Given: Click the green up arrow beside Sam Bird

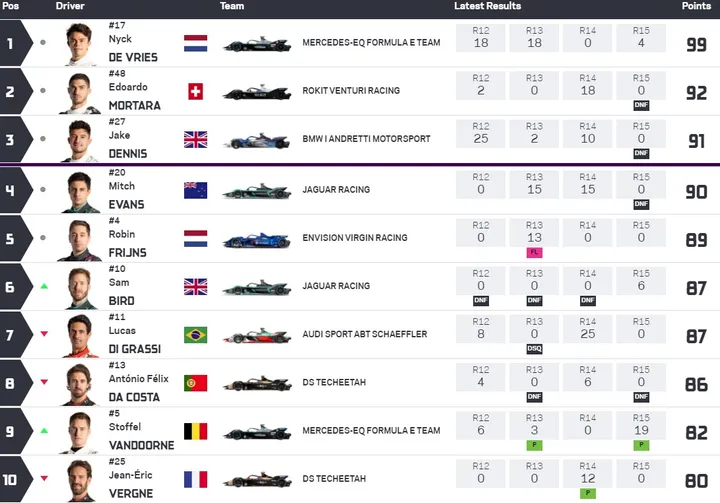Looking at the screenshot, I should (43, 286).
